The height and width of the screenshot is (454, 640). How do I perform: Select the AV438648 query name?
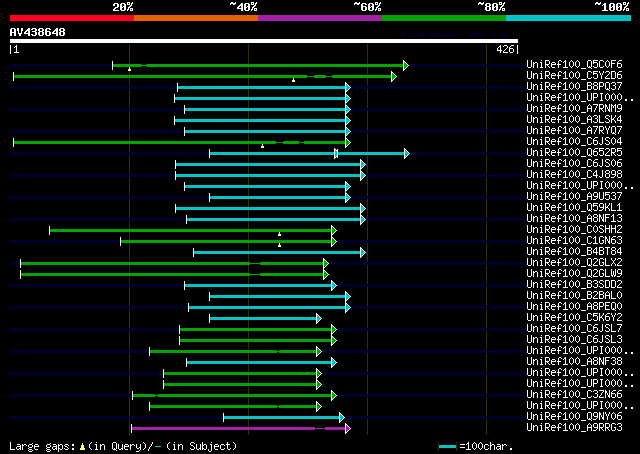(38, 32)
